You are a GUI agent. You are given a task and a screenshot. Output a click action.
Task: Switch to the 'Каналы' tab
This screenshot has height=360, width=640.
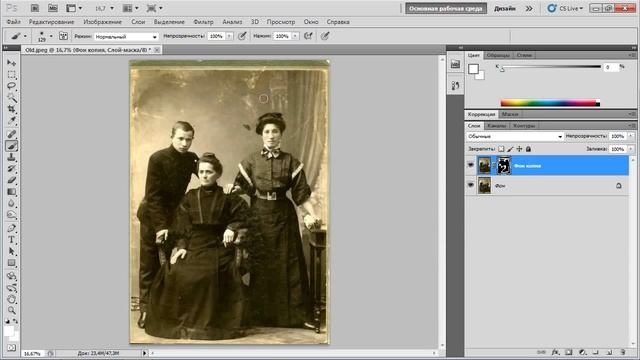pos(497,125)
